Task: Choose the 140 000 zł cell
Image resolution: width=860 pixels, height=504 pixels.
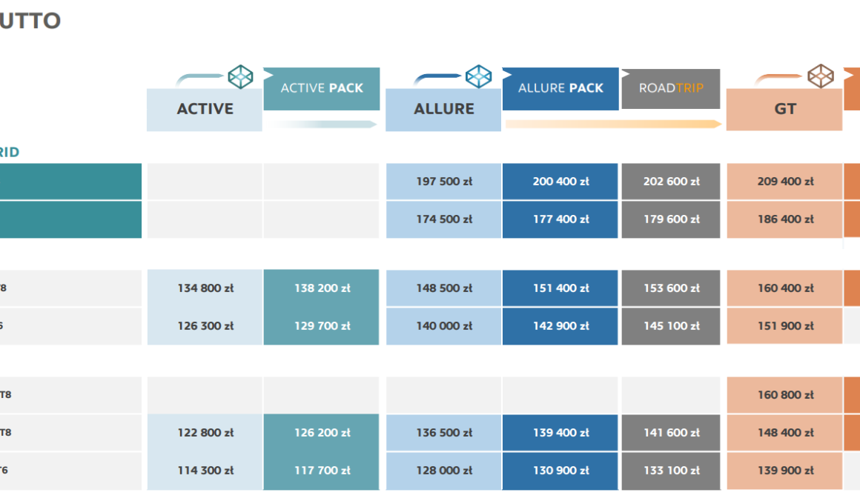Action: (443, 326)
